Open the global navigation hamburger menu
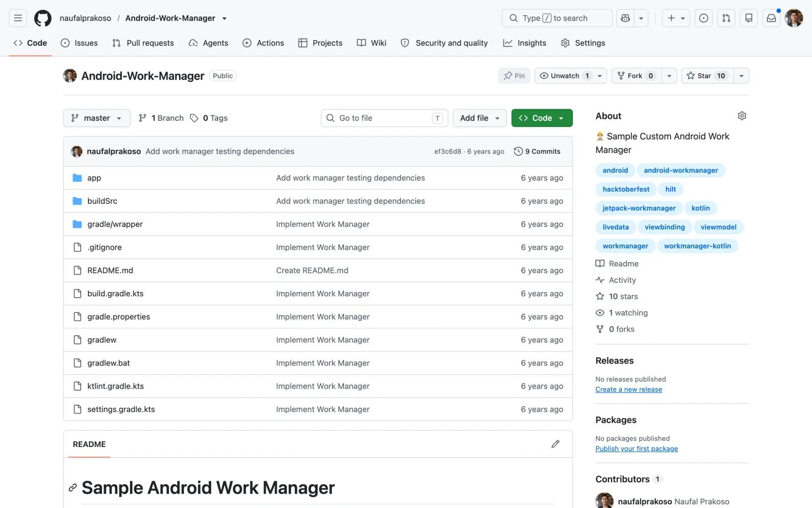 pos(18,18)
